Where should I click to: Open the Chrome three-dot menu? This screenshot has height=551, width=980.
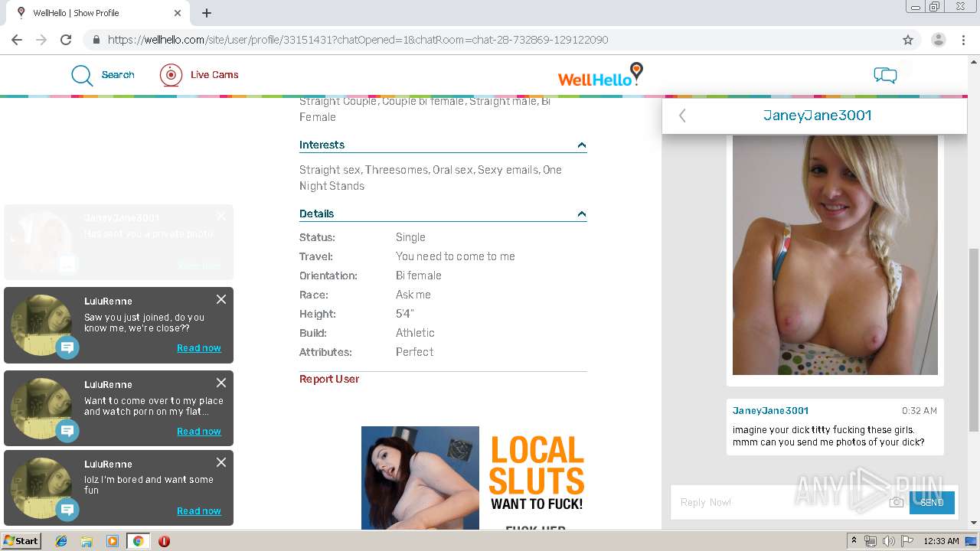(x=963, y=40)
